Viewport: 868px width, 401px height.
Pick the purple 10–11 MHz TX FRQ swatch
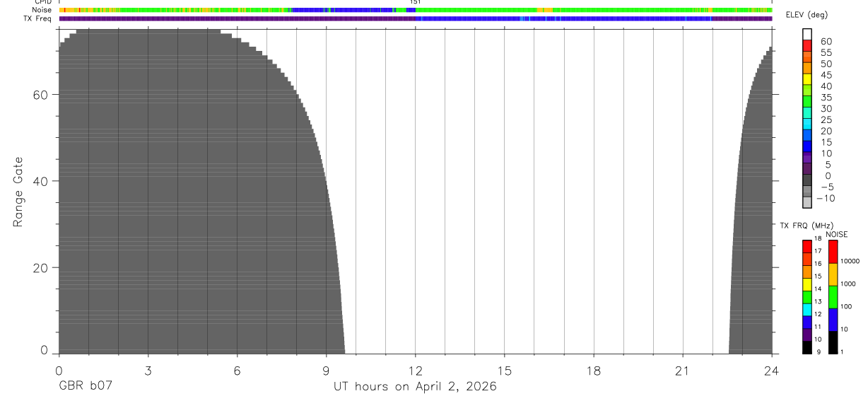[x=807, y=335]
